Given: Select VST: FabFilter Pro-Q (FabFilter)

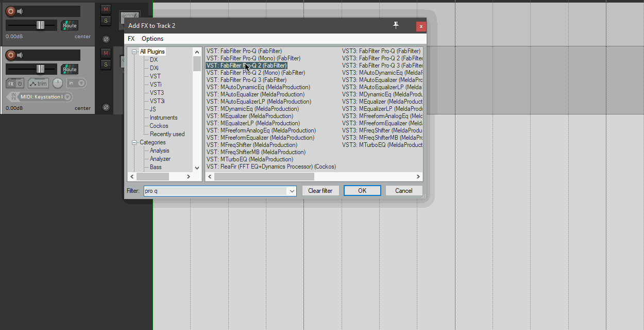Looking at the screenshot, I should (x=244, y=51).
